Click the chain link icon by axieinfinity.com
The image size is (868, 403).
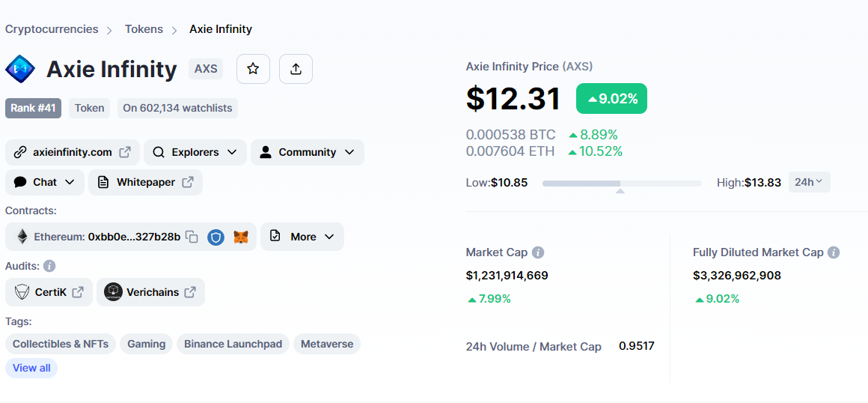click(x=20, y=152)
